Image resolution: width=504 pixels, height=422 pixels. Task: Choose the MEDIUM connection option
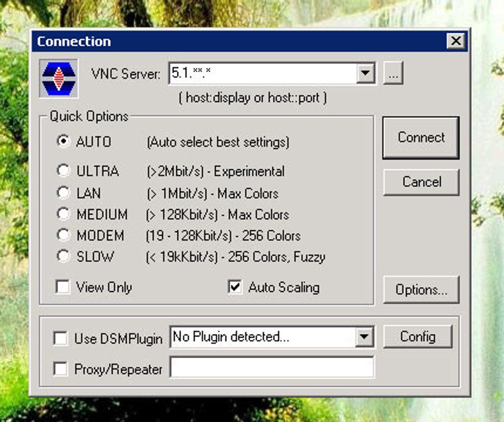pos(63,214)
